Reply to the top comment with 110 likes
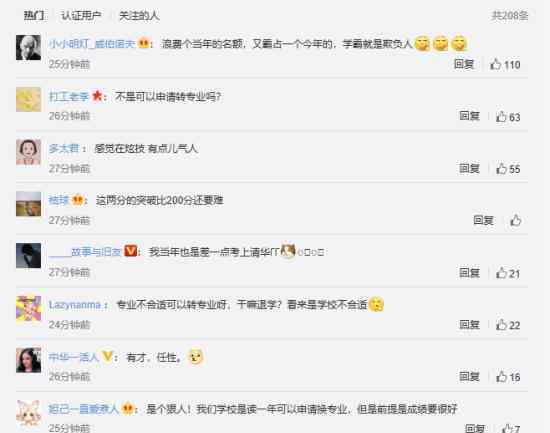This screenshot has width=550, height=433. [x=464, y=64]
